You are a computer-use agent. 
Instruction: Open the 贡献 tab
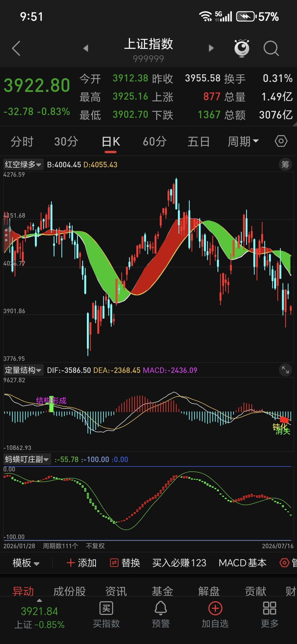click(255, 591)
